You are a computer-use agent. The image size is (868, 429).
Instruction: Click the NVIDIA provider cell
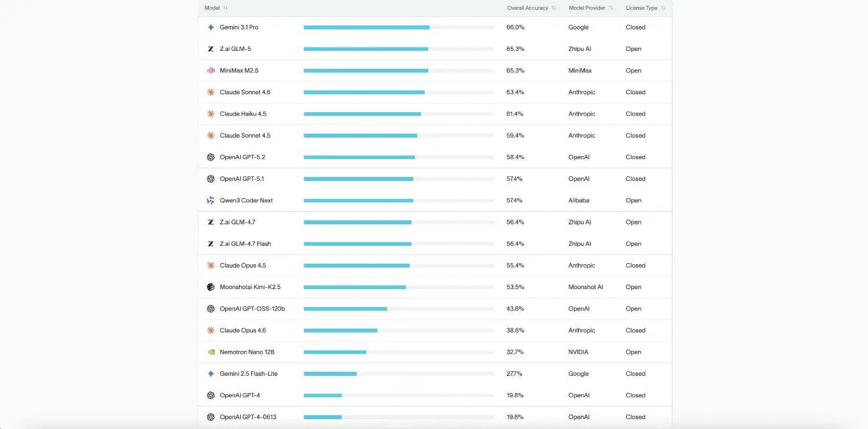[x=579, y=352]
